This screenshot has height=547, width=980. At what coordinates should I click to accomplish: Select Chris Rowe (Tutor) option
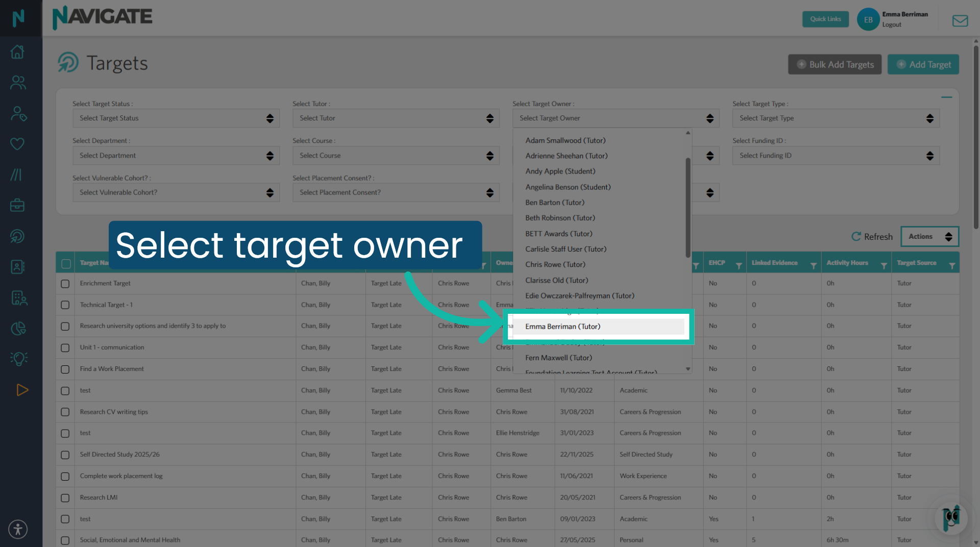[x=599, y=265]
